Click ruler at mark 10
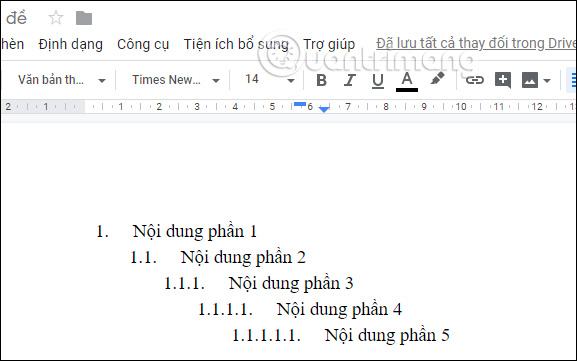This screenshot has width=577, height=361. pyautogui.click(x=461, y=107)
